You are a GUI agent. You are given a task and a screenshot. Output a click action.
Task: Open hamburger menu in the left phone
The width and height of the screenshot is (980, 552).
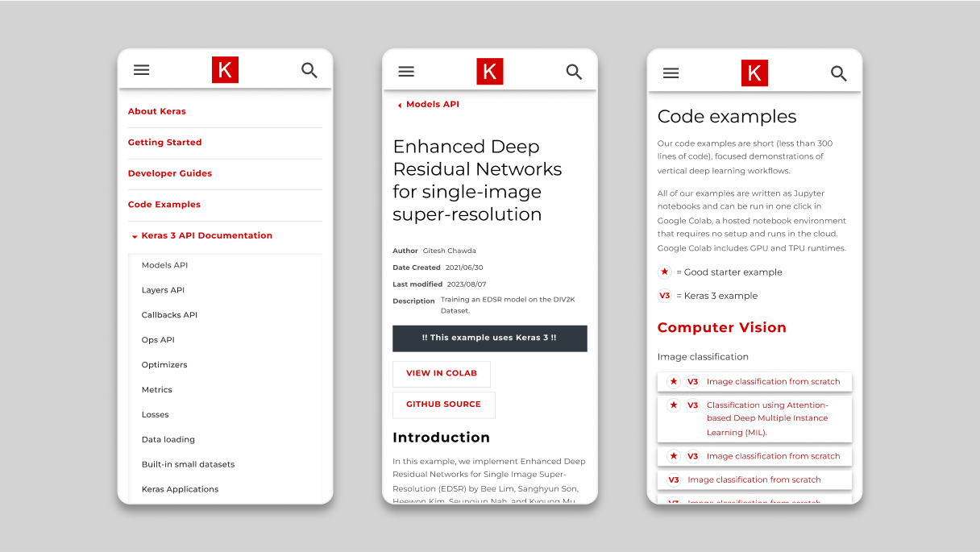[142, 70]
